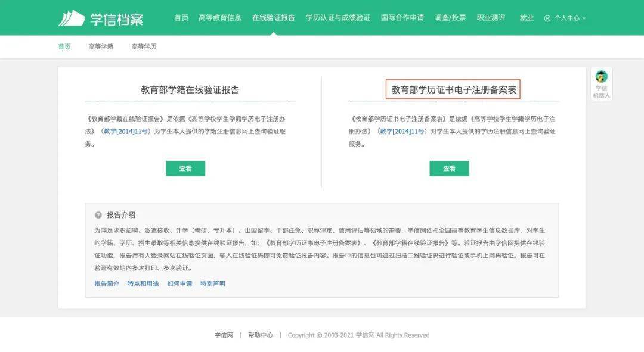The width and height of the screenshot is (644, 352).
Task: Click the question mark icon beside 报告介绍
Action: [x=98, y=215]
